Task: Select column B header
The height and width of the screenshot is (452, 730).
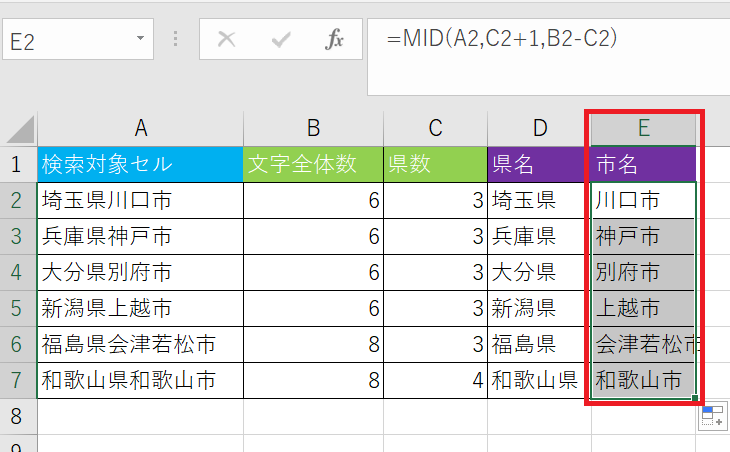Action: click(x=313, y=128)
